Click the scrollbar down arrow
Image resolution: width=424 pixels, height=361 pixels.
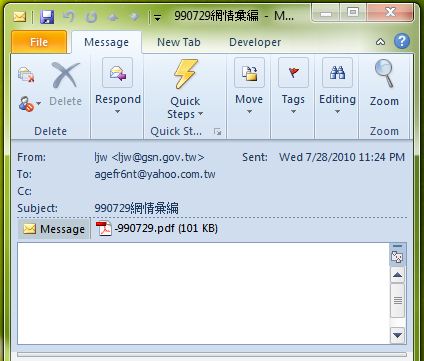coord(397,335)
